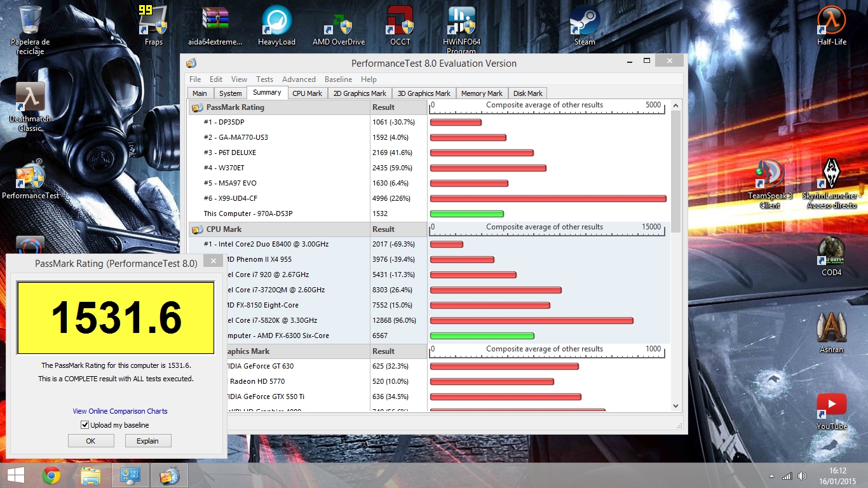Open Google Chrome from the taskbar
Image resolution: width=868 pixels, height=488 pixels.
[x=51, y=475]
